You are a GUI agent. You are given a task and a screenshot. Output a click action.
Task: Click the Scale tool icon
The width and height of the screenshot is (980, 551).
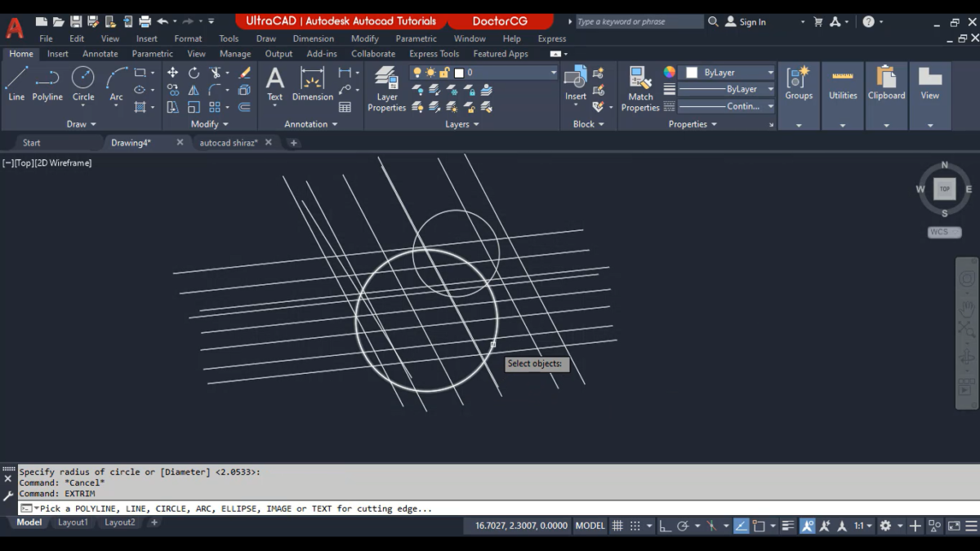click(x=194, y=107)
